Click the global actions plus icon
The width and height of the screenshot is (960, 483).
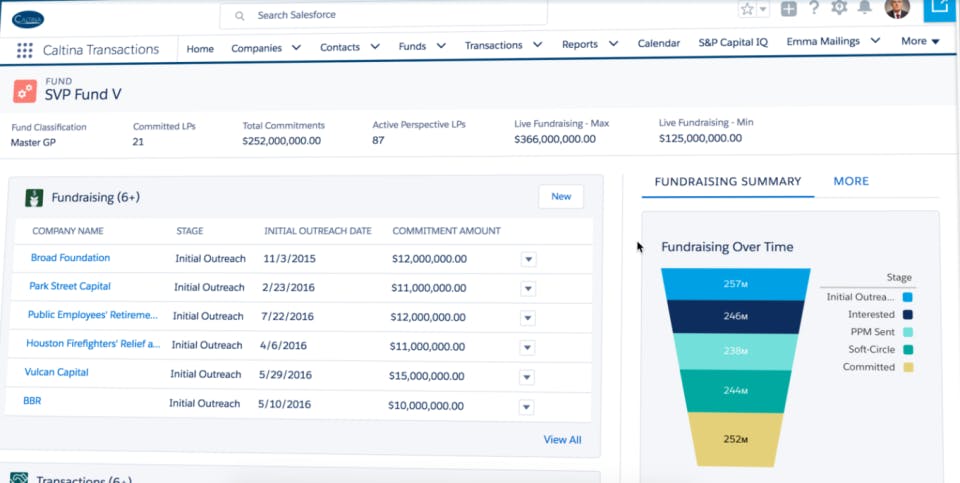tap(789, 9)
